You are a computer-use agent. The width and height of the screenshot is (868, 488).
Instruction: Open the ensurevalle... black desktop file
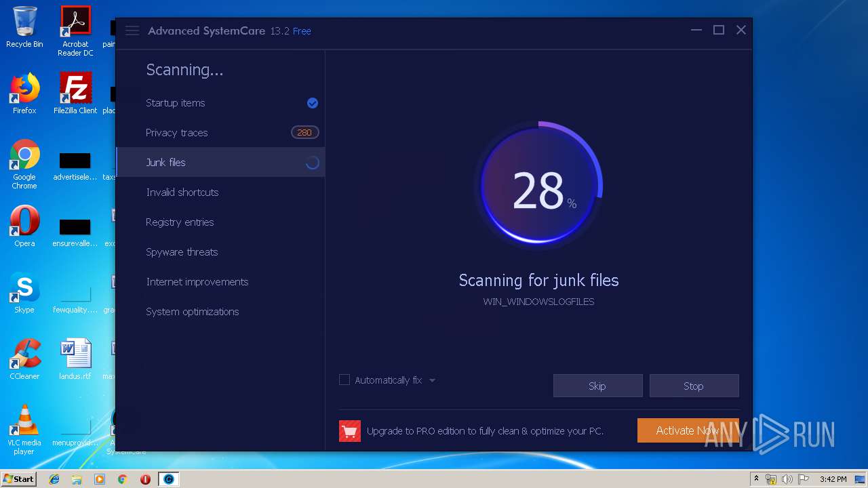coord(75,233)
